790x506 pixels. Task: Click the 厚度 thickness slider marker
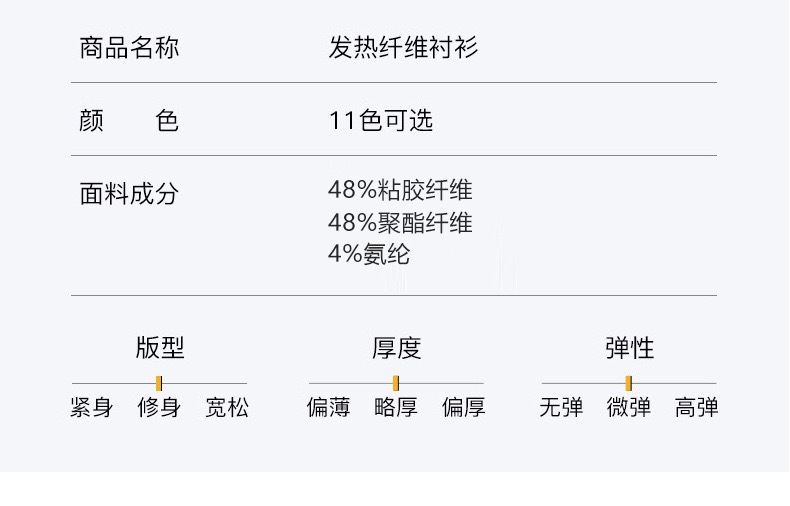[396, 383]
